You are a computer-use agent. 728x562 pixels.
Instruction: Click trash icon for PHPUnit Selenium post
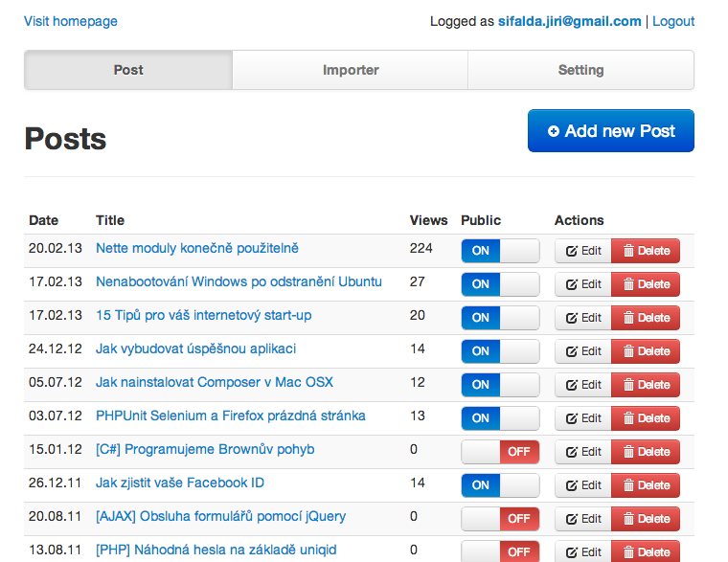(x=629, y=418)
